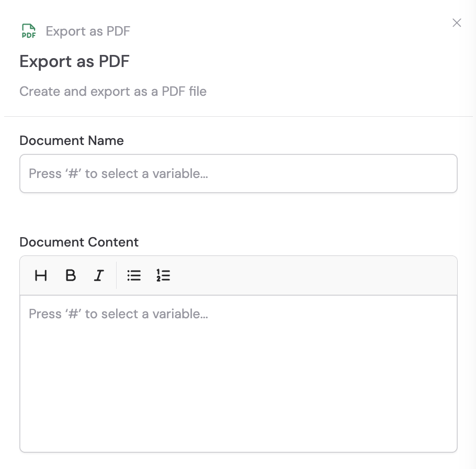Enable bullet list mode for document content
This screenshot has height=469, width=476.
(x=134, y=276)
